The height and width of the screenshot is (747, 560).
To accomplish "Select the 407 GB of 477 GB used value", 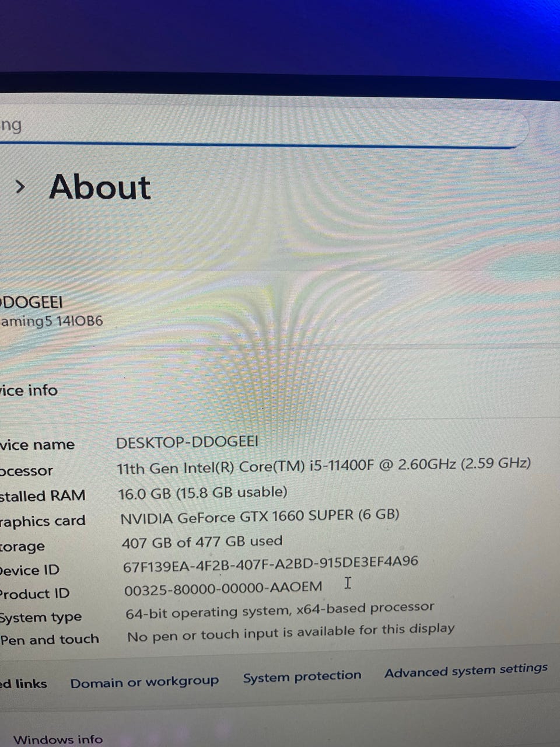I will (202, 542).
